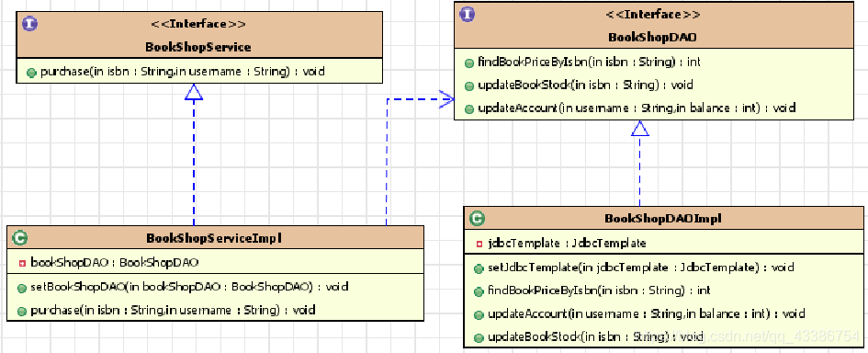Screen dimensions: 868x353
Task: Select findBookPriceByIsbn in BookShopDAOImpl
Action: point(599,290)
